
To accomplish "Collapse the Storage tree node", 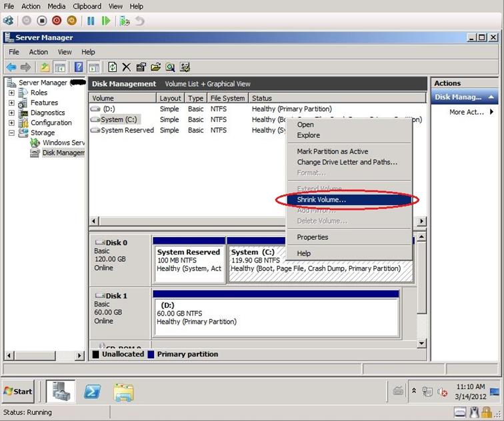I will [x=11, y=133].
